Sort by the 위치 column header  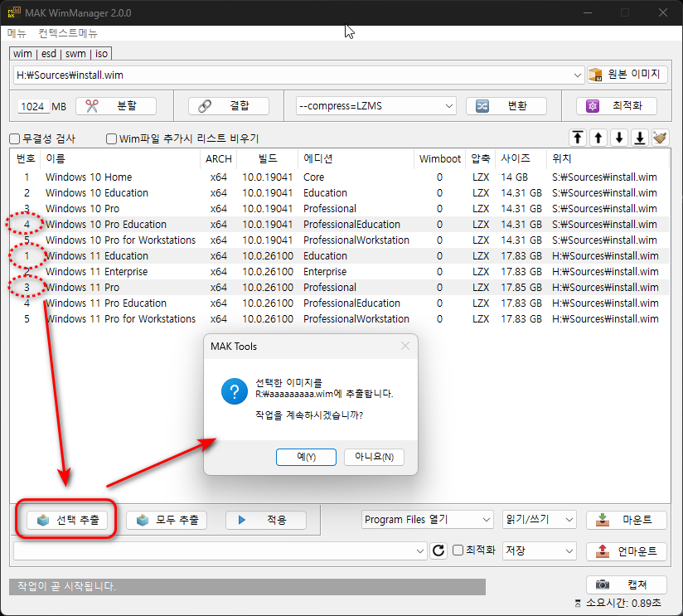click(x=608, y=158)
